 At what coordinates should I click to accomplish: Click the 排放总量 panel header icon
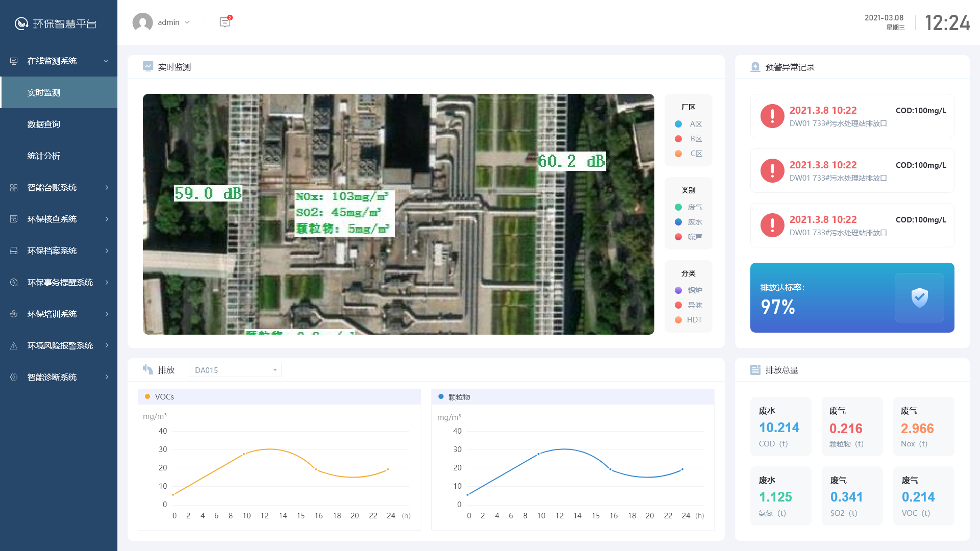tap(755, 370)
